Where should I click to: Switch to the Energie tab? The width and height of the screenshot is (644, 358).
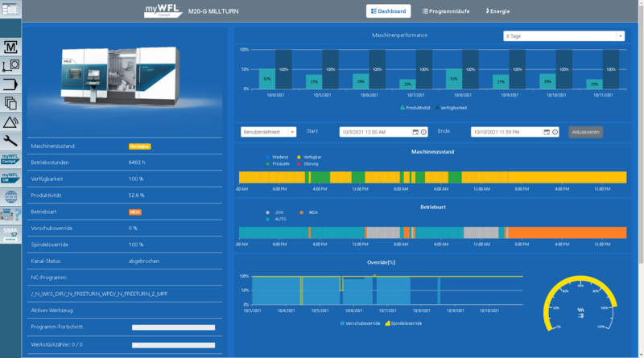pos(497,11)
